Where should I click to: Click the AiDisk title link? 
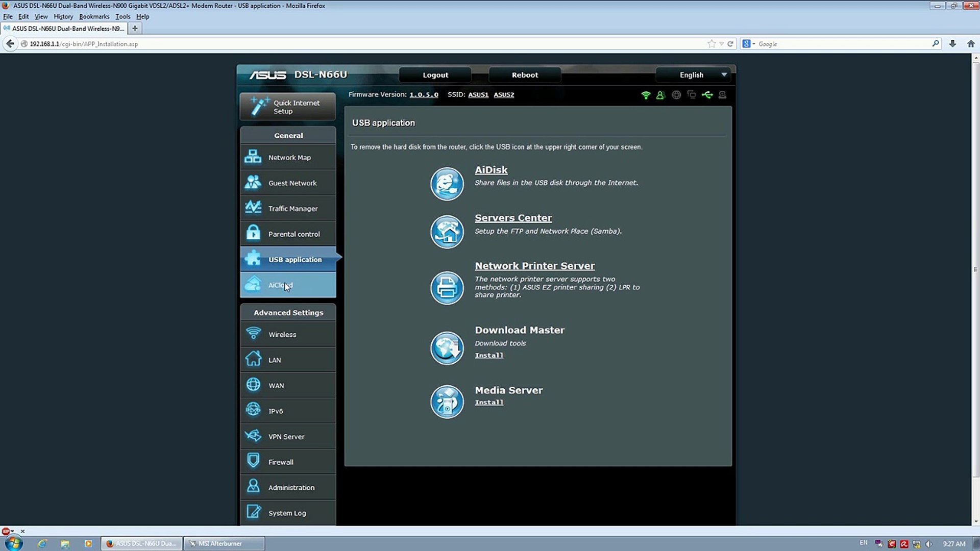pos(491,170)
